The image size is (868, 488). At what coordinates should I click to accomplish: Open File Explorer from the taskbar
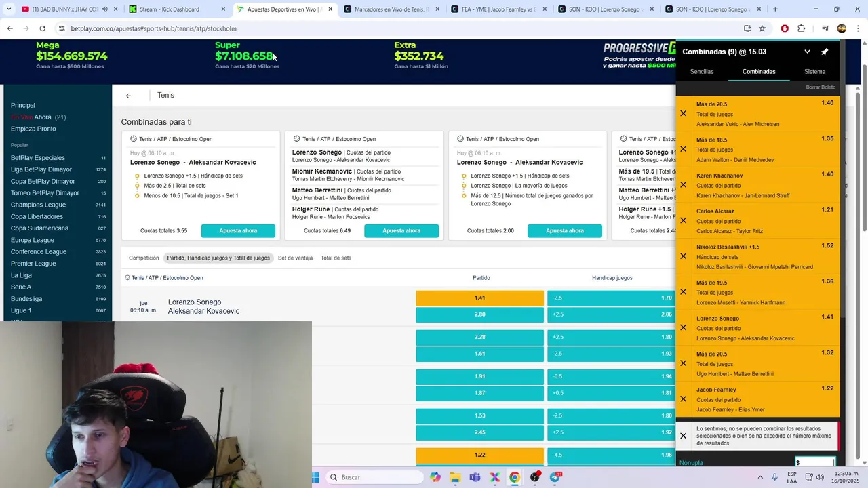point(455,477)
